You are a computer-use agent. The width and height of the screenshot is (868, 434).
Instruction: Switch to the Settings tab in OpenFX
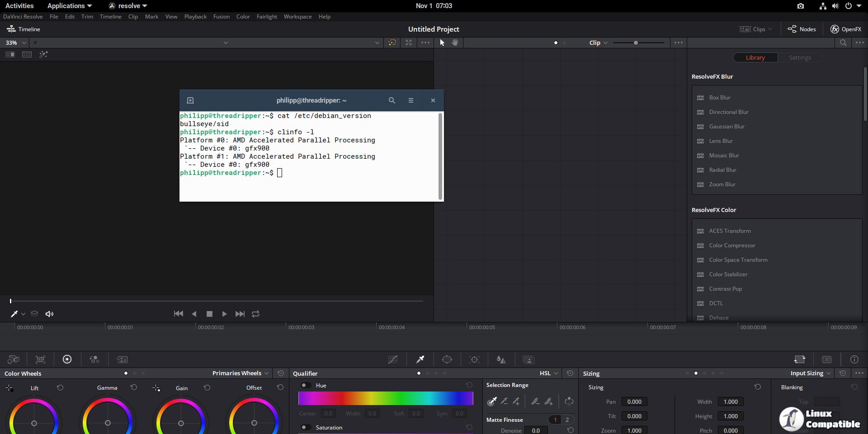(800, 57)
